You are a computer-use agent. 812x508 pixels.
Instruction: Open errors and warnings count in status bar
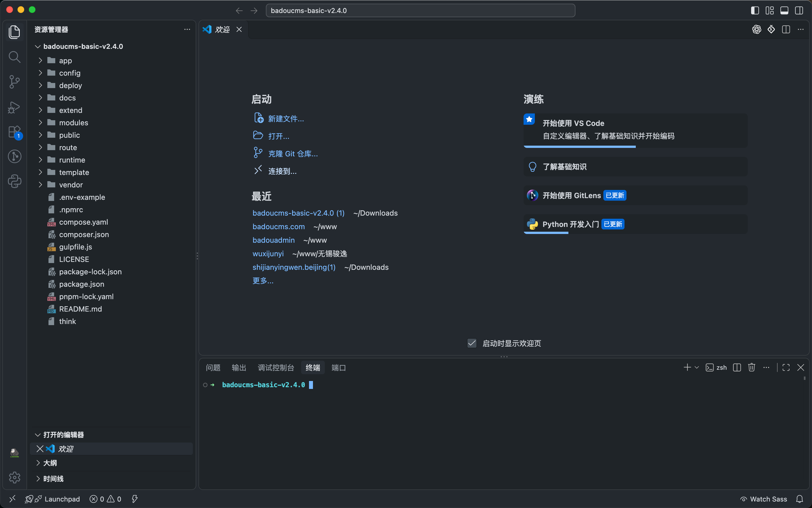pos(105,499)
